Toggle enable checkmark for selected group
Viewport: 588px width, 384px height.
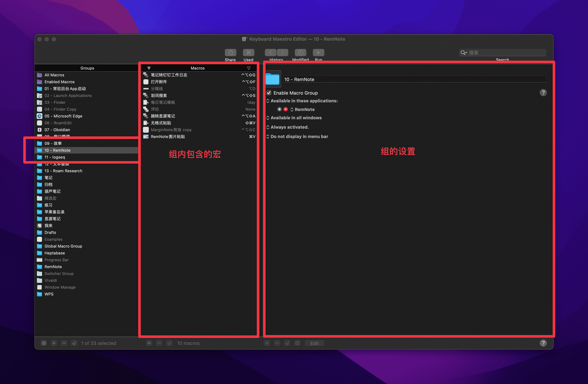(x=74, y=343)
